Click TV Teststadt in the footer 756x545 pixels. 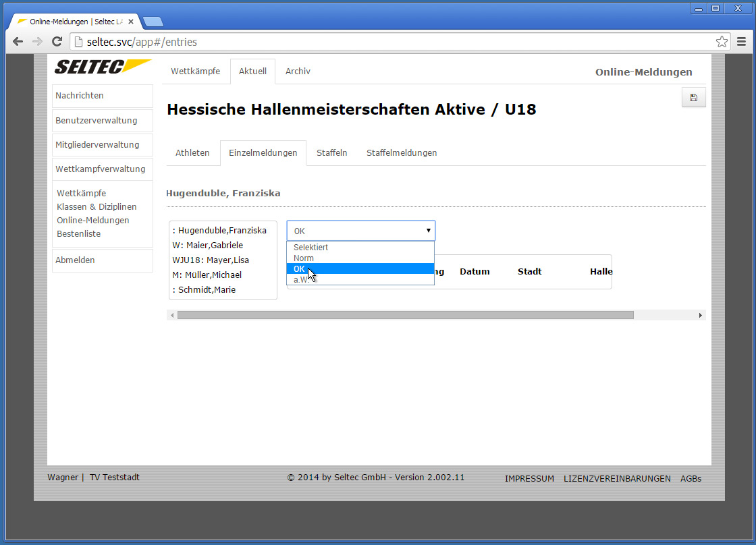click(115, 478)
